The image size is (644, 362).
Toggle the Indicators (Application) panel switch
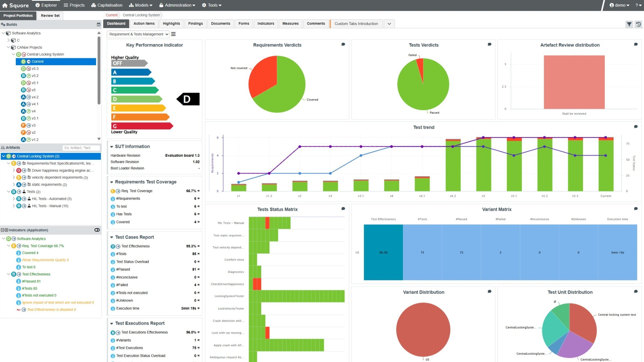[97, 230]
